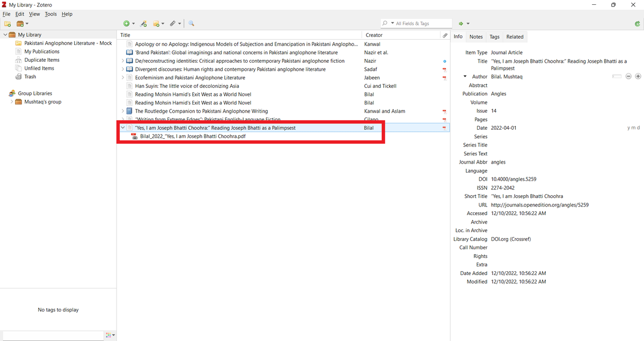Viewport: 644px width, 341px height.
Task: Sort items by the Title column header
Action: click(239, 35)
